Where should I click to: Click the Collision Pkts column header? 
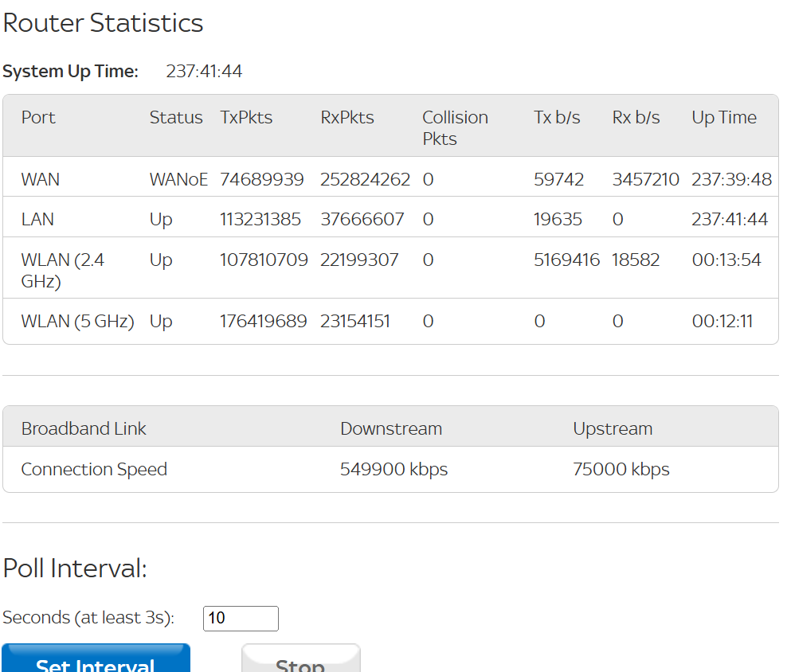click(x=455, y=127)
